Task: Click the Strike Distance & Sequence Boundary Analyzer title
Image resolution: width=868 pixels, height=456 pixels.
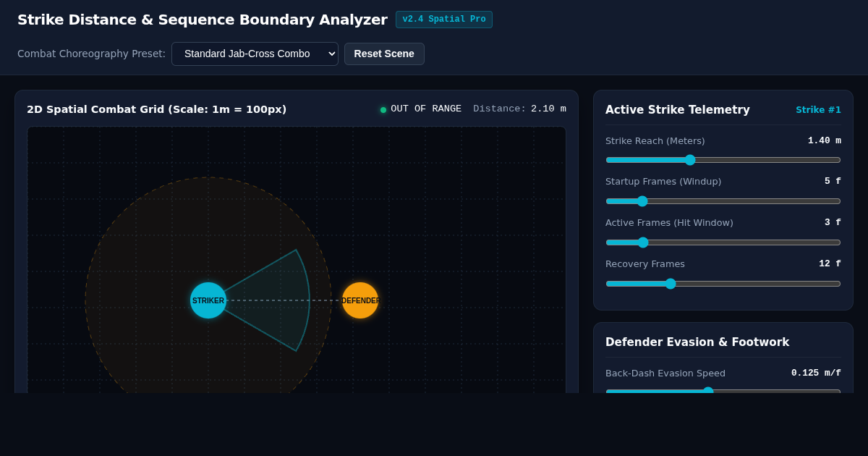Action: [x=203, y=20]
